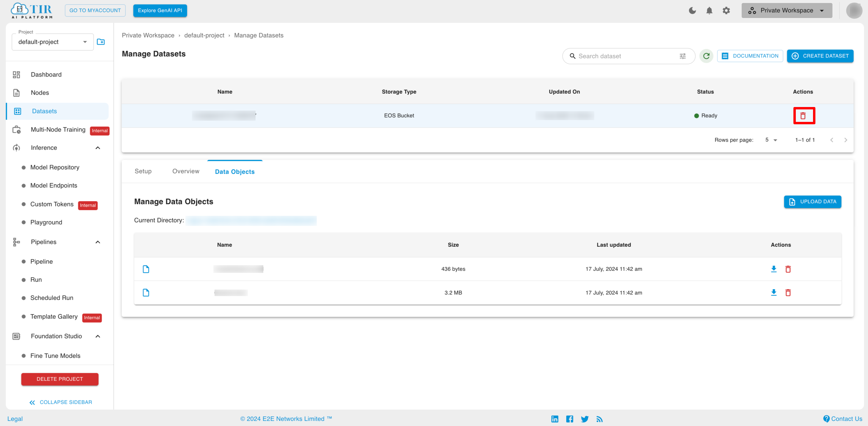Open the Pipeline menu item

pos(41,262)
